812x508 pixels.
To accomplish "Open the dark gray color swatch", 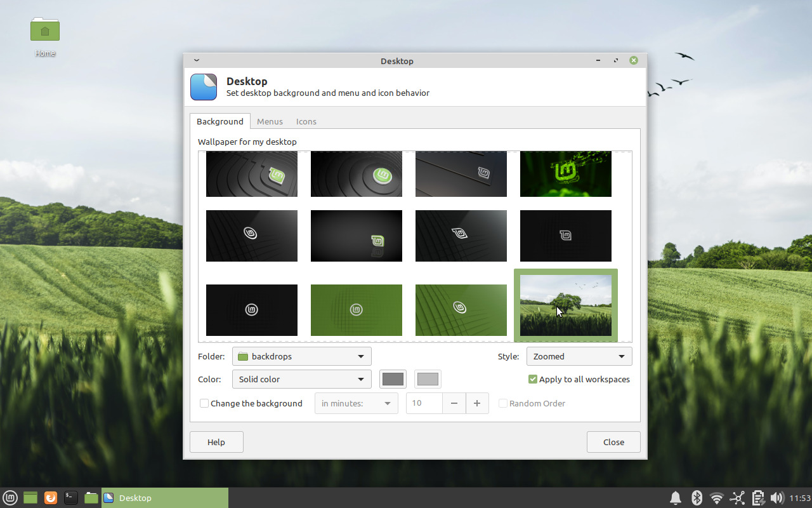I will coord(393,379).
